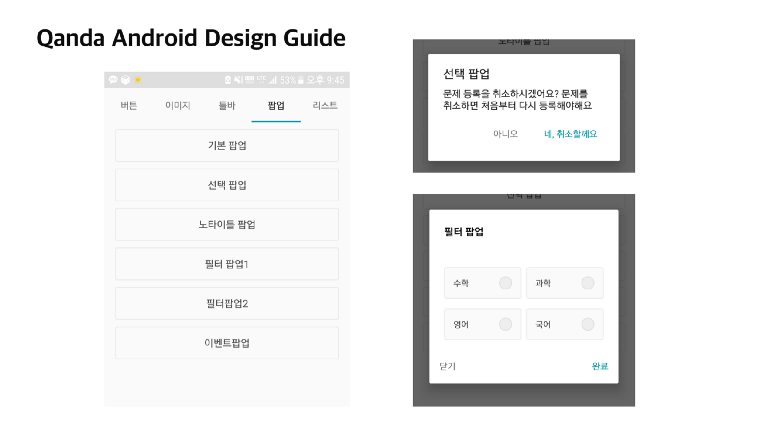
Task: Tap the battery indicator icon
Action: click(303, 80)
